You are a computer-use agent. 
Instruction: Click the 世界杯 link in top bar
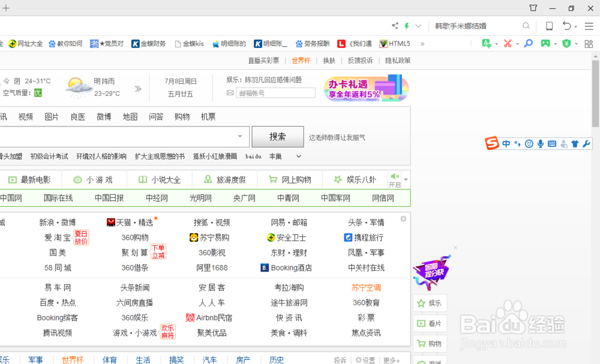coord(301,61)
